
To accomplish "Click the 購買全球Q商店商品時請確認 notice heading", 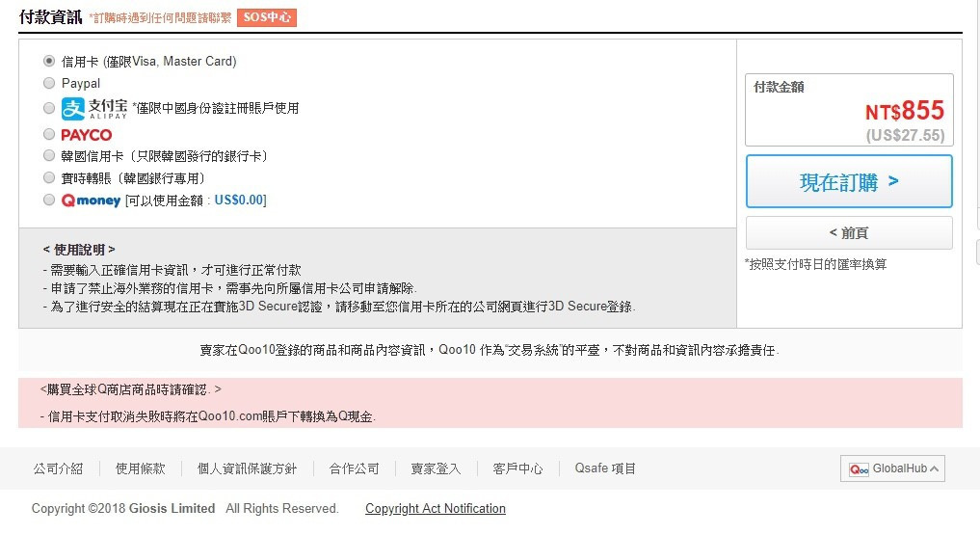I will [130, 390].
